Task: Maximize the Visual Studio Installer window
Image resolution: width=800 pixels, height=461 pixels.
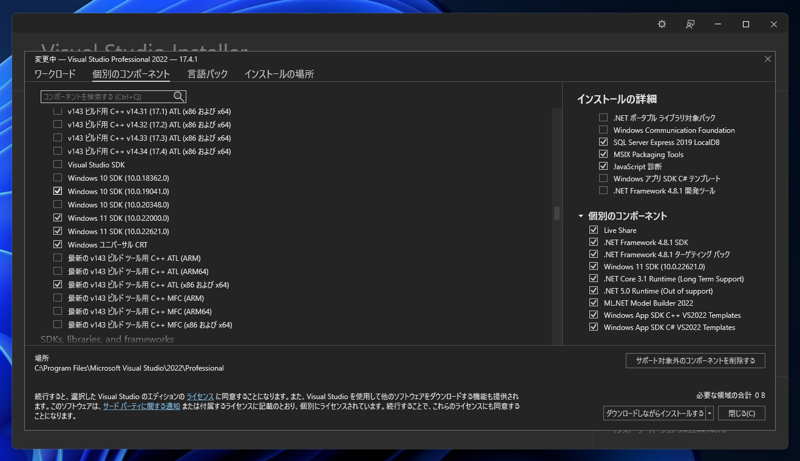Action: [x=746, y=24]
